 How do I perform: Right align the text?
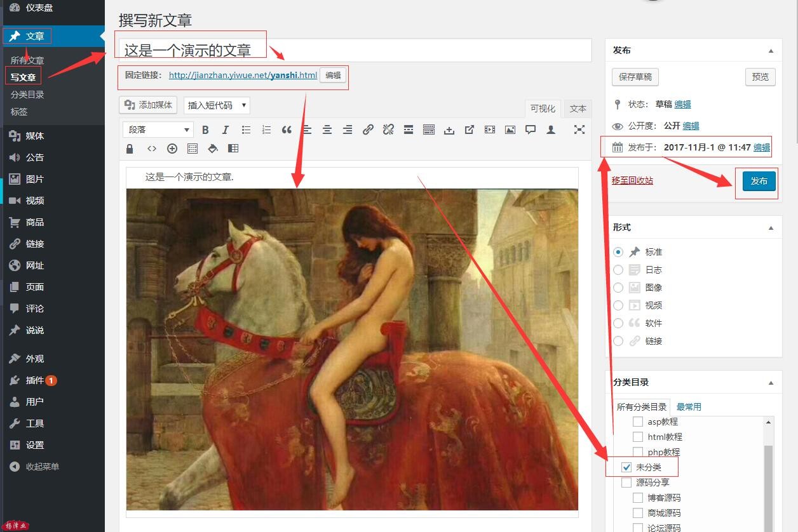pos(348,130)
